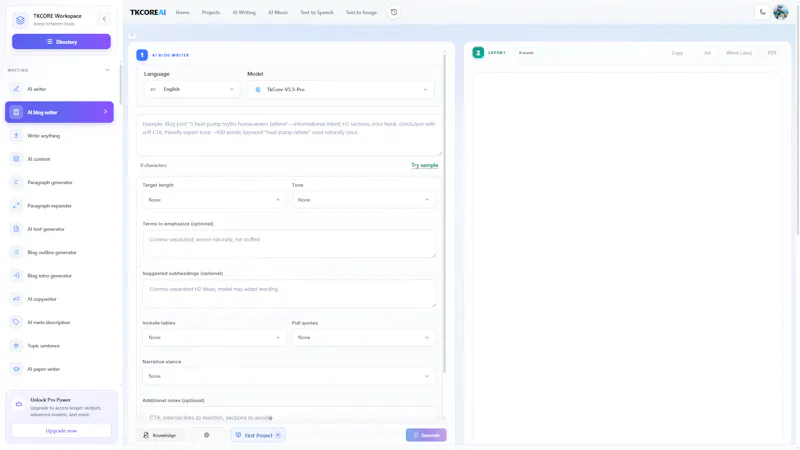Open Text to Image in top navigation
This screenshot has height=450, width=800.
coord(361,12)
